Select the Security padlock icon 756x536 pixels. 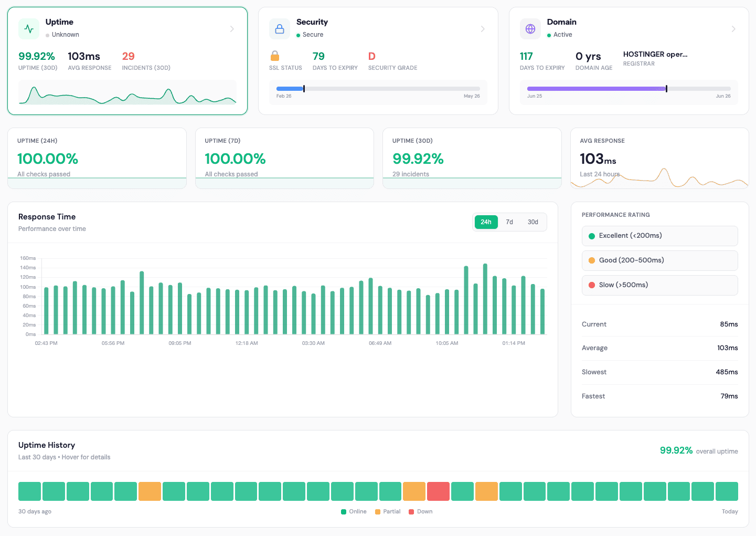[280, 28]
